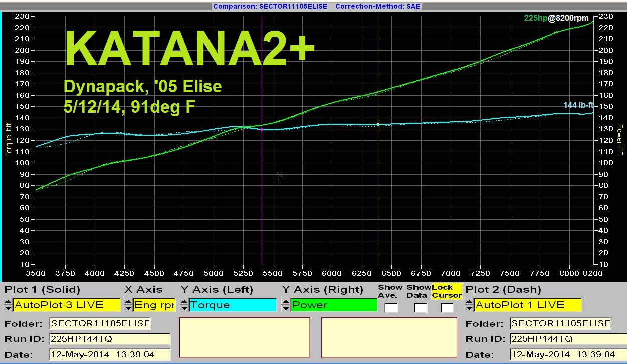Tick the Lock Cursor checkbox
The image size is (627, 364).
[x=447, y=308]
